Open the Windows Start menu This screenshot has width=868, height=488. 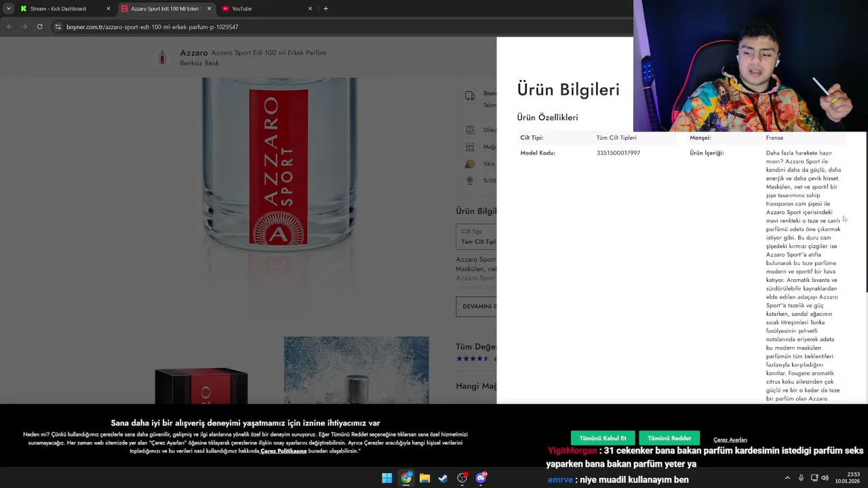click(x=387, y=478)
